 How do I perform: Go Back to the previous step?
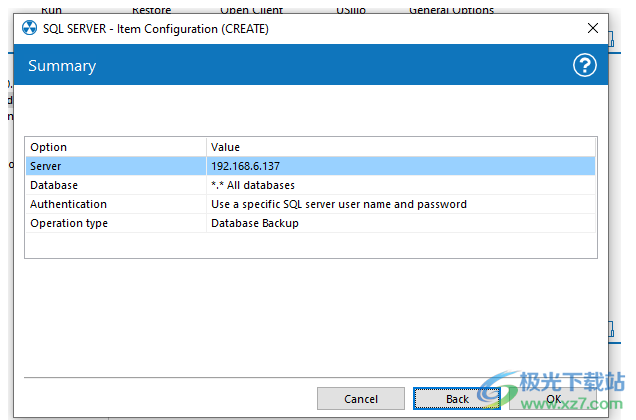457,398
